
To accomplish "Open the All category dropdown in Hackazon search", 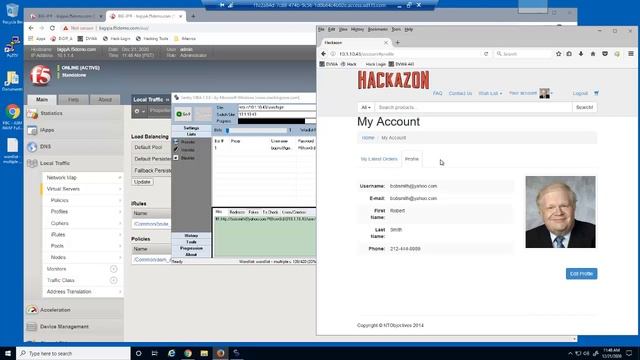I will 366,107.
